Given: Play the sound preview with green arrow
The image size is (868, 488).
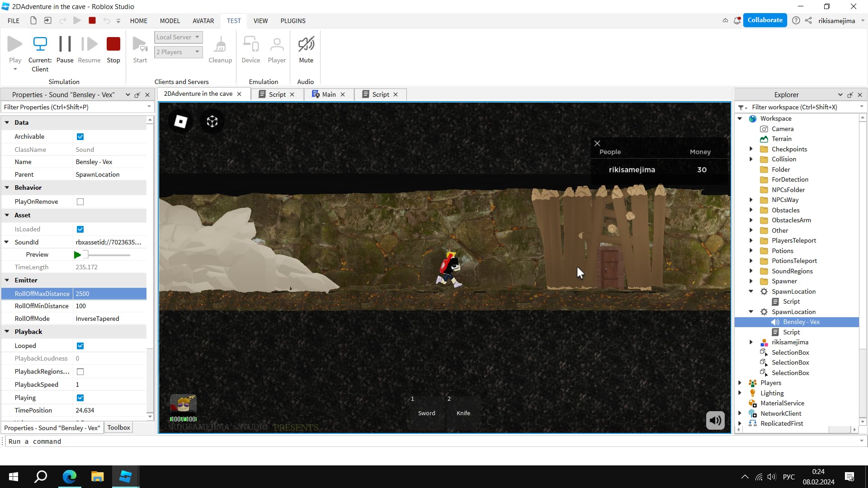Looking at the screenshot, I should (x=77, y=255).
